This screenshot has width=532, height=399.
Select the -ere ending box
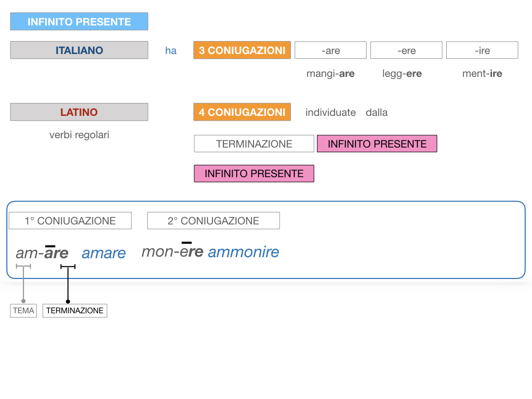(406, 50)
